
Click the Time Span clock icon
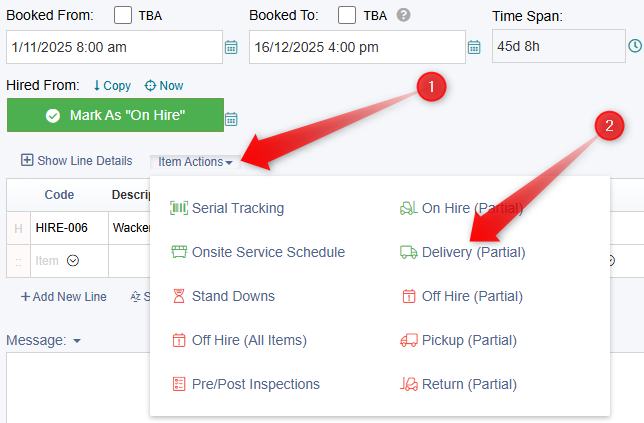coord(634,46)
